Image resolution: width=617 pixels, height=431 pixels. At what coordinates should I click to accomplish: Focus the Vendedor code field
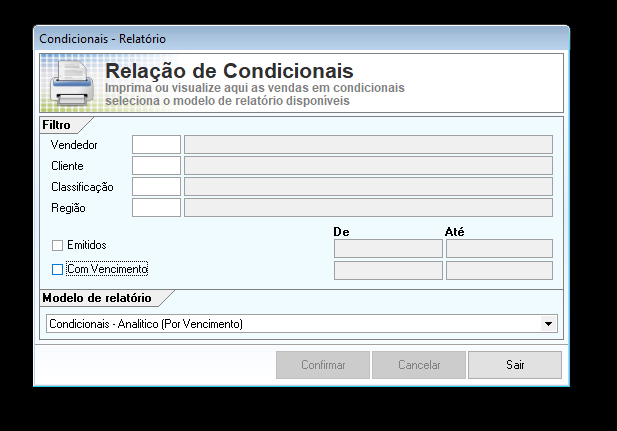[156, 144]
